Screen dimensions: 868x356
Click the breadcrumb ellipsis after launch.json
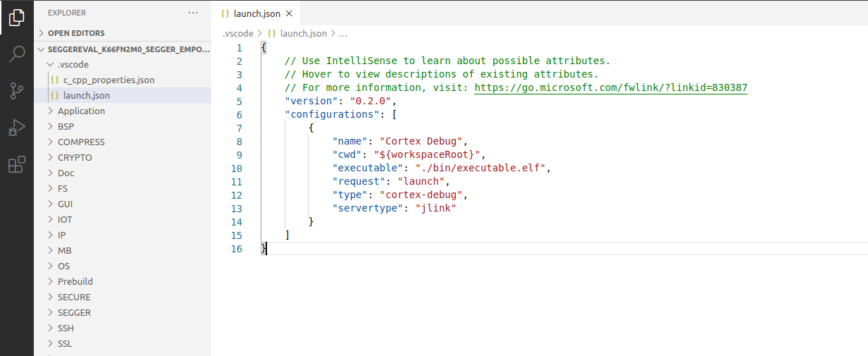tap(343, 33)
